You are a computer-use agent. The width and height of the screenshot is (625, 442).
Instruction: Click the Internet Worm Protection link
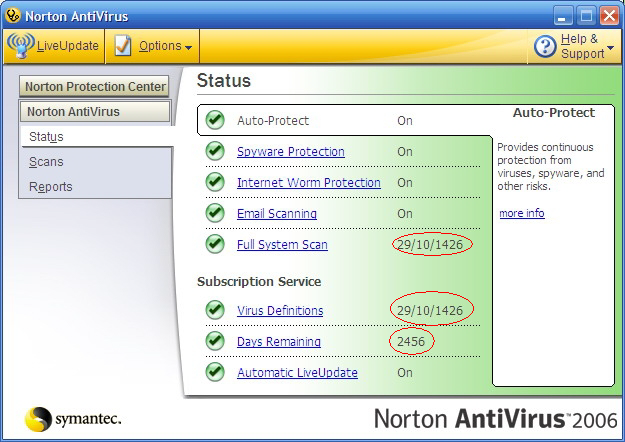(308, 183)
